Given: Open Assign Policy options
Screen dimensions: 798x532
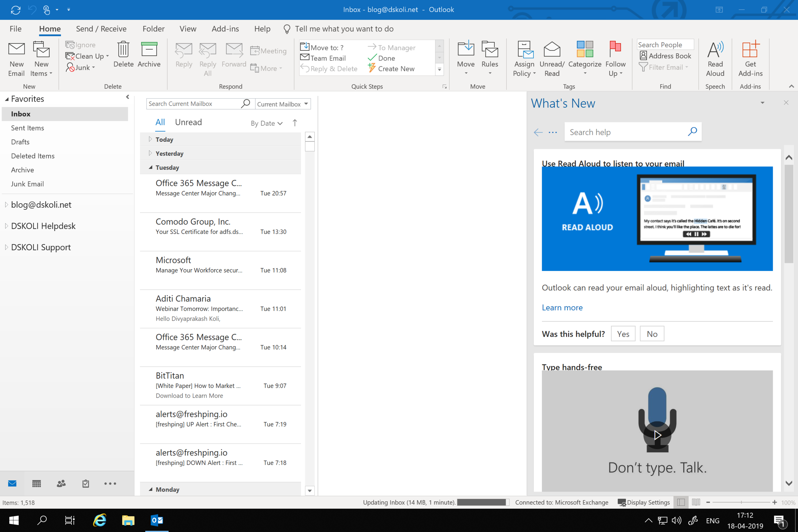Looking at the screenshot, I should (x=524, y=59).
